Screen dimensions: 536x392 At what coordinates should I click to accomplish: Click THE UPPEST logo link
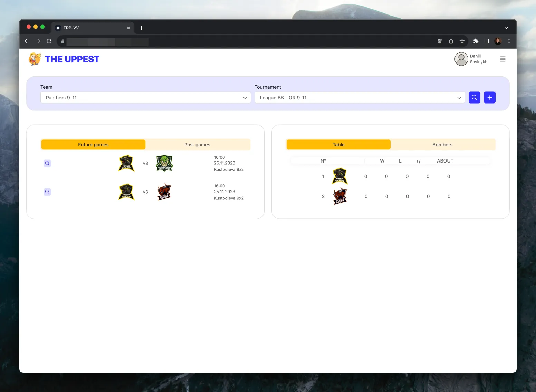[64, 59]
